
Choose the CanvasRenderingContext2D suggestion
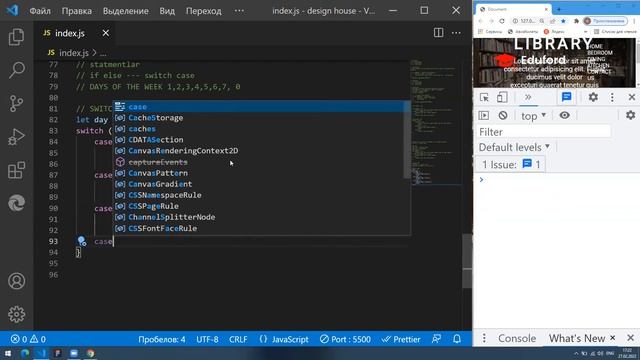tap(262, 151)
